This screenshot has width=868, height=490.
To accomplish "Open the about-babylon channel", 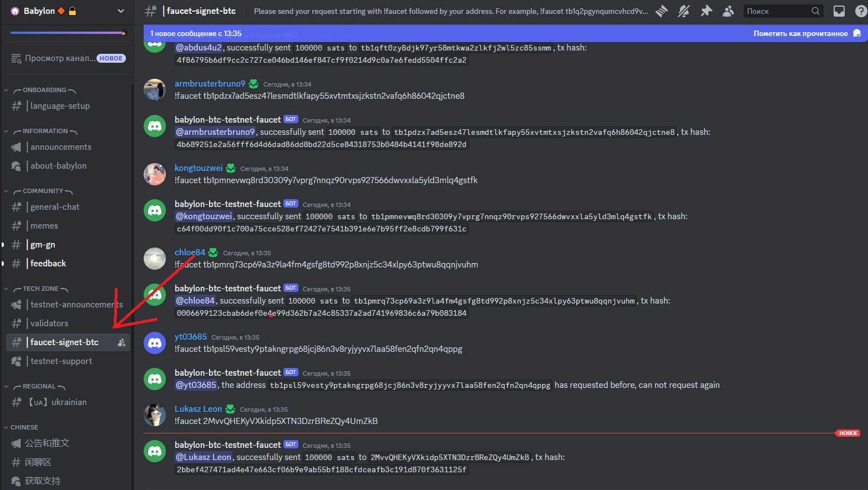I will [x=68, y=166].
